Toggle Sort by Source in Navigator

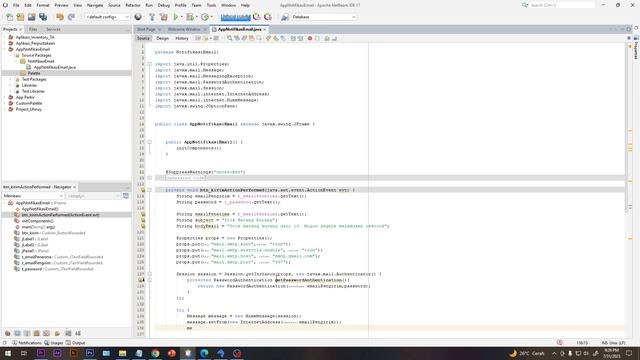78,333
